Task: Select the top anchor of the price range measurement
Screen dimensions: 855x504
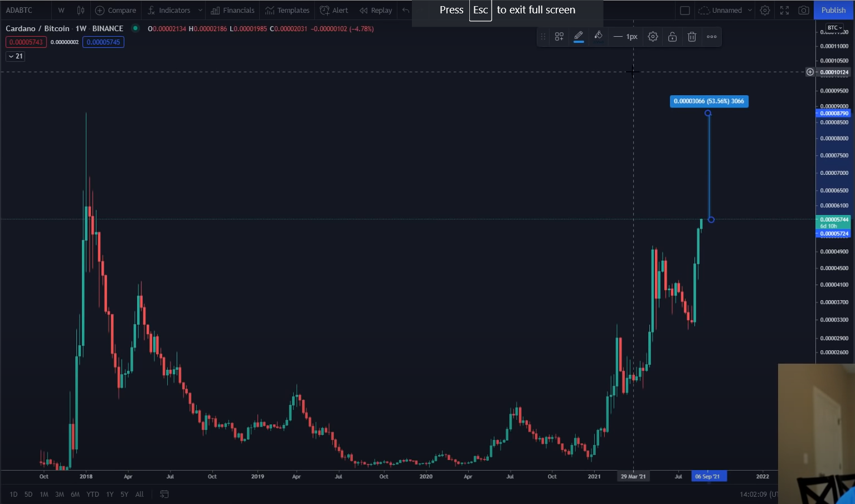Action: coord(708,113)
